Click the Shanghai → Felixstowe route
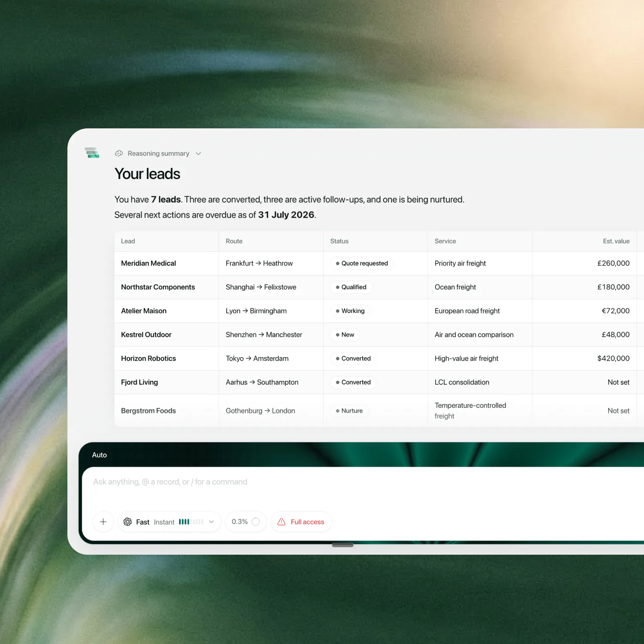The image size is (644, 644). [x=261, y=287]
